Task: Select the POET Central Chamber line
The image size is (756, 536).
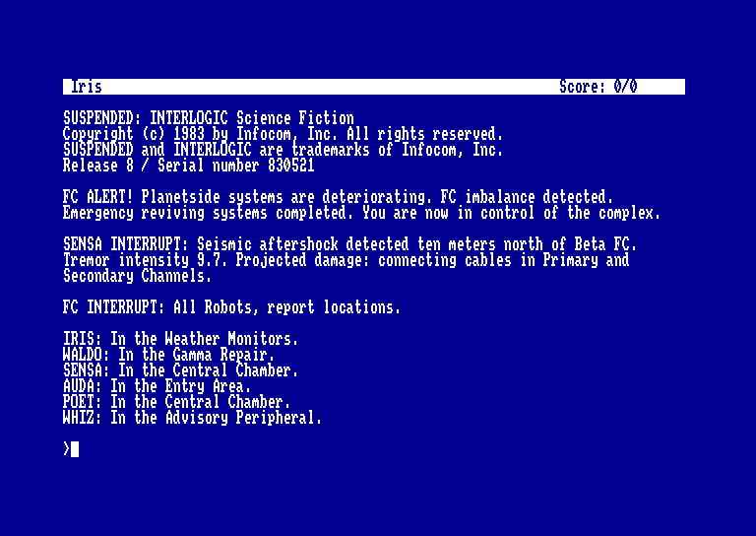Action: (x=176, y=401)
